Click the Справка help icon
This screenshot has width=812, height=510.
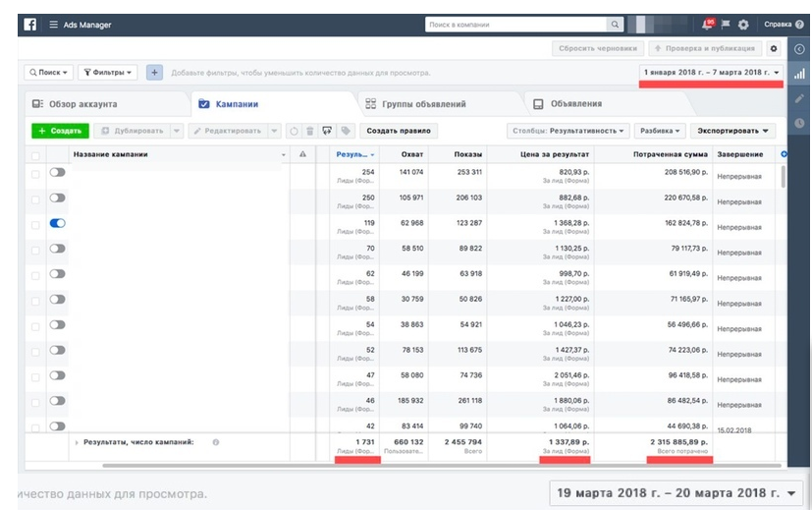pyautogui.click(x=799, y=25)
